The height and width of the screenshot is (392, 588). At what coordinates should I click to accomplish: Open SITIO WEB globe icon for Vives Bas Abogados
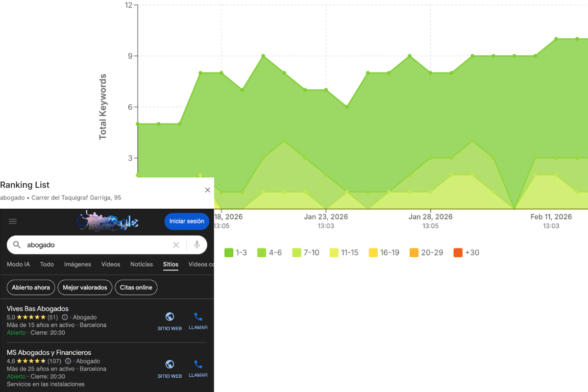(x=170, y=317)
